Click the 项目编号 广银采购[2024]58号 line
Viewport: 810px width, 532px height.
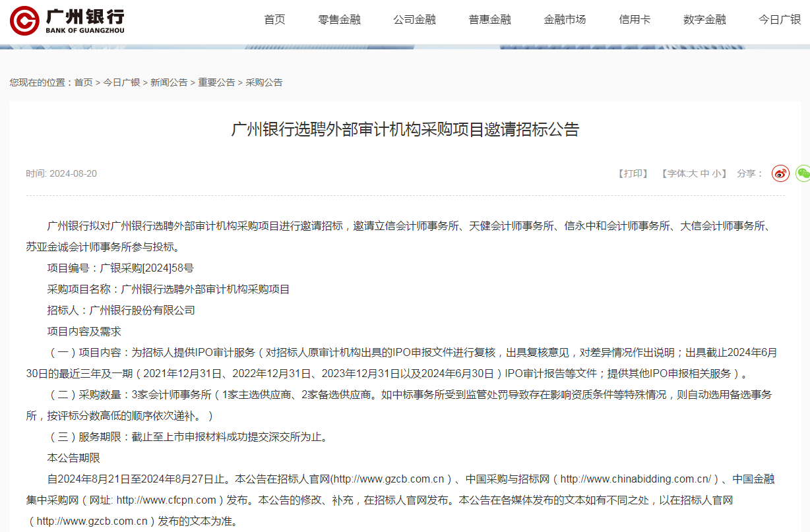(121, 268)
